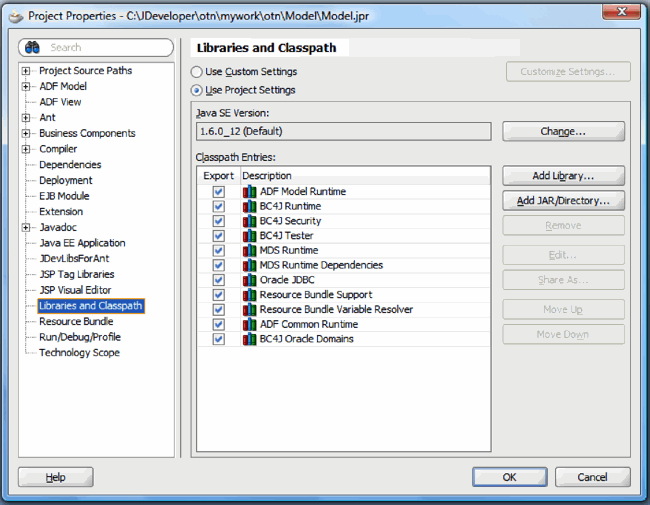The height and width of the screenshot is (505, 650).
Task: Click the Description column header
Action: 365,176
